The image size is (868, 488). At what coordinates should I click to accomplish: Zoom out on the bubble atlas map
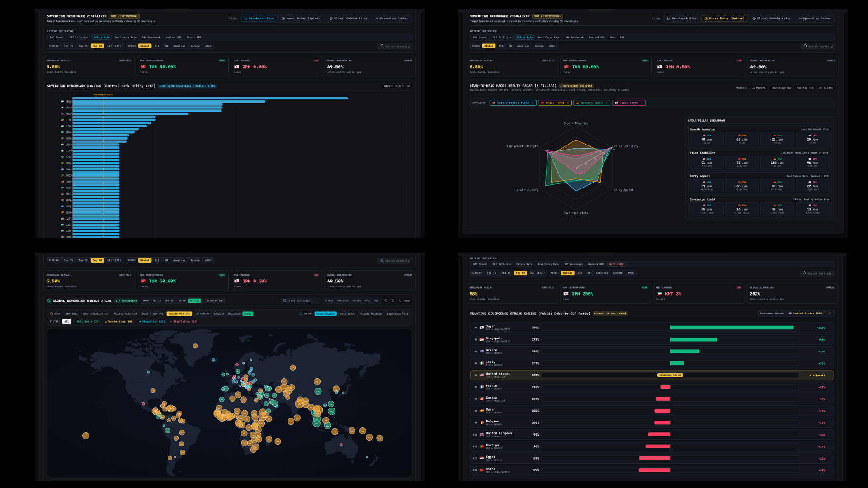[x=393, y=300]
